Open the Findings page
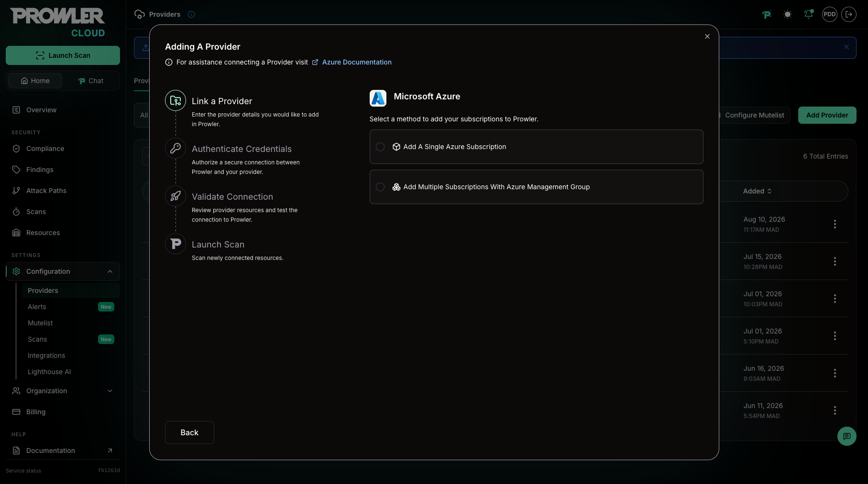The height and width of the screenshot is (484, 868). click(63, 170)
